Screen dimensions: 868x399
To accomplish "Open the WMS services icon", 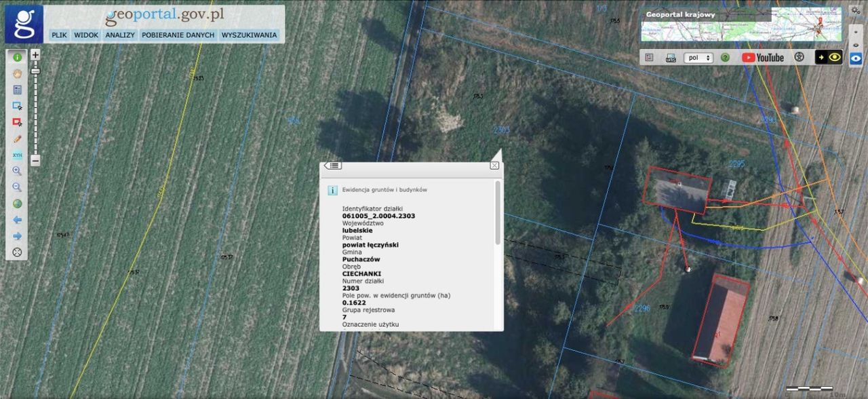I will [x=671, y=58].
